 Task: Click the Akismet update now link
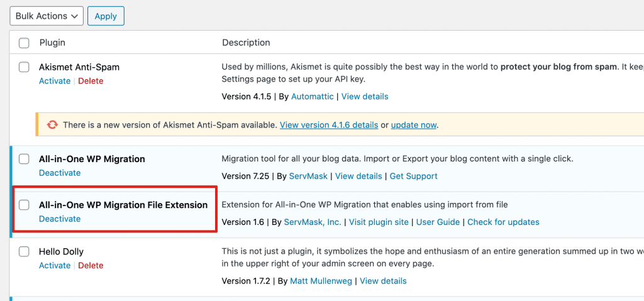pos(413,125)
